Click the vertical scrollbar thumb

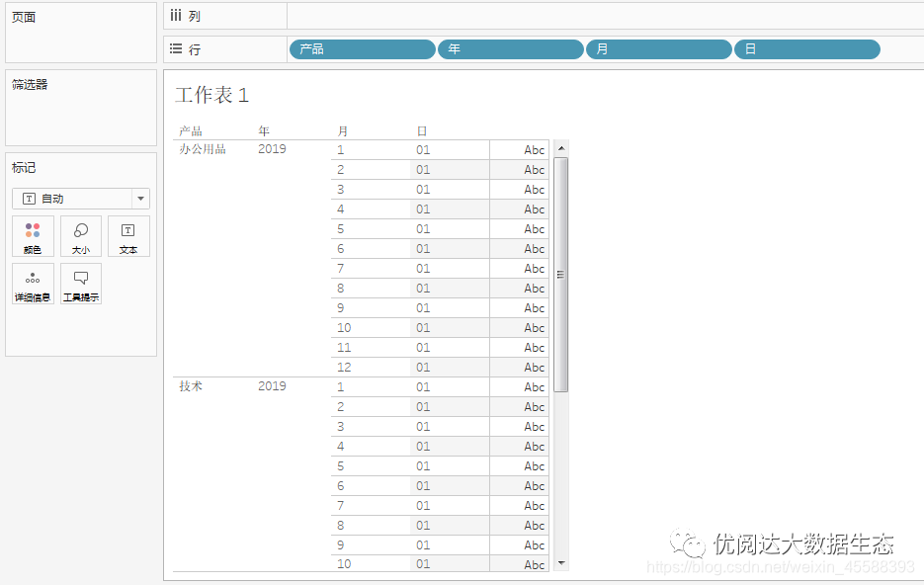(561, 275)
